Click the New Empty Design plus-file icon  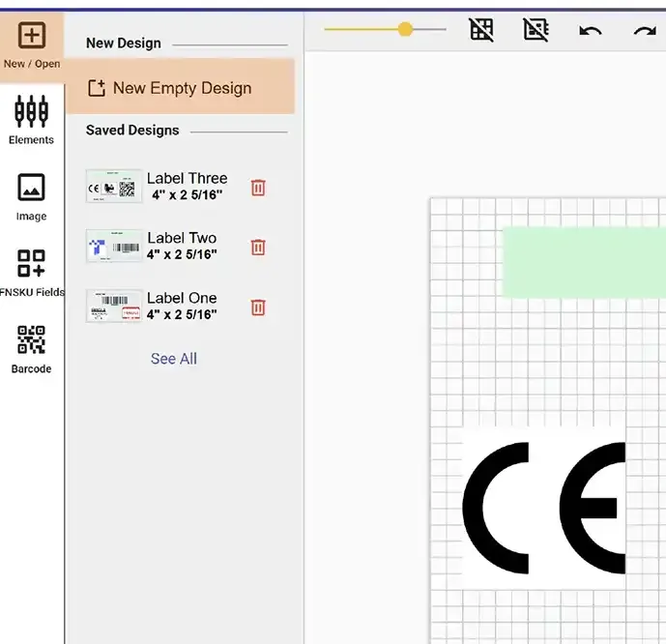(x=97, y=88)
